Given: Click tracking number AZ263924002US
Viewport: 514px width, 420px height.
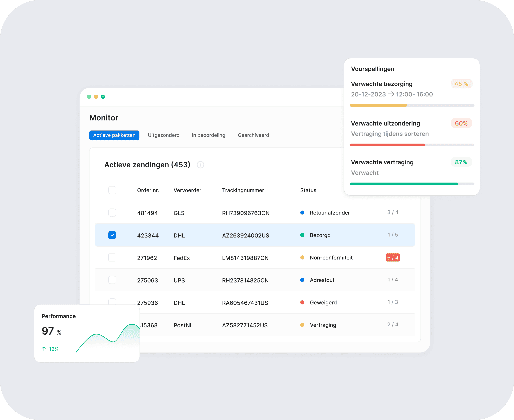Looking at the screenshot, I should tap(246, 235).
